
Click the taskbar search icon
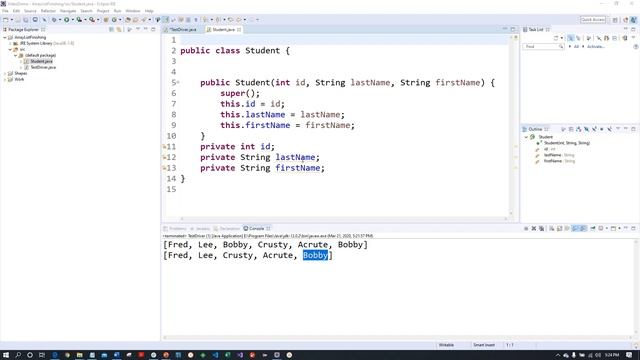pyautogui.click(x=18, y=355)
